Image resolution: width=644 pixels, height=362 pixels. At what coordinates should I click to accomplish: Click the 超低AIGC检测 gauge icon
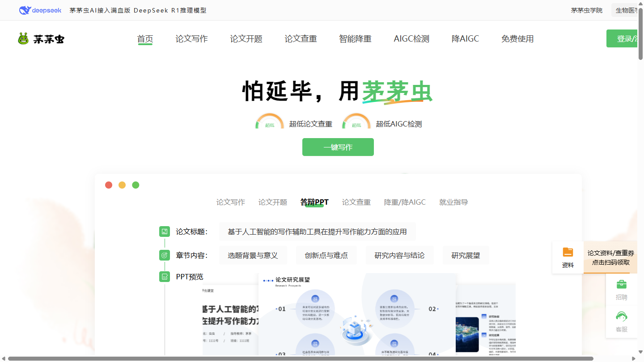pyautogui.click(x=356, y=122)
